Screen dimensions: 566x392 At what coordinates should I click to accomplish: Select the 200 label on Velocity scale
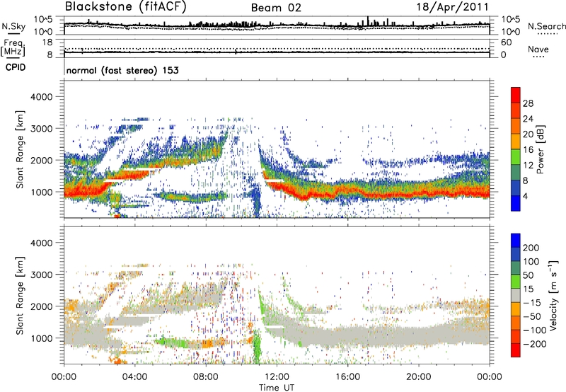pyautogui.click(x=531, y=248)
